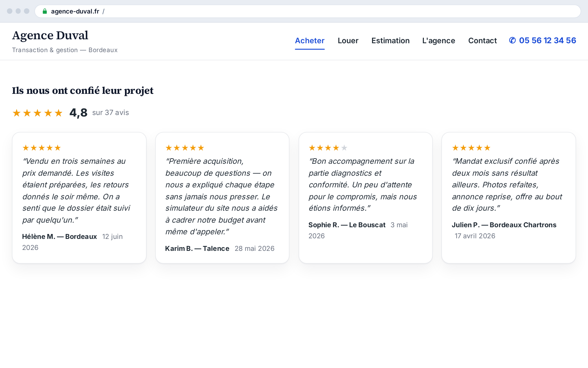Call the agency at 05 56 12 34 56

542,40
